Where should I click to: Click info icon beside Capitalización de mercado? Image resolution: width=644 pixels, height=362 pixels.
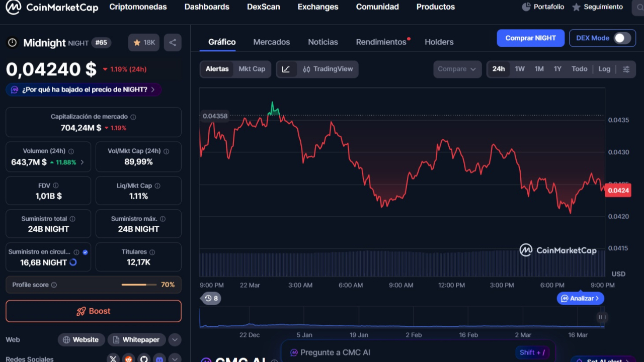coord(133,117)
